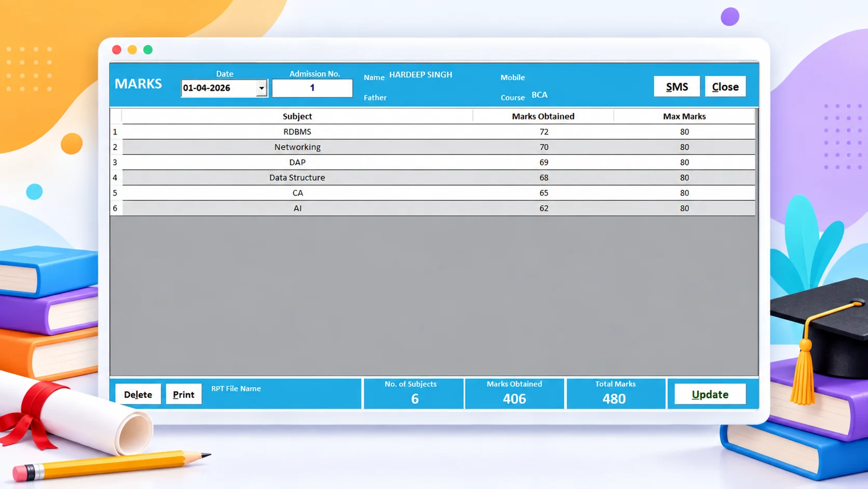Click the No. of Subjects value 6
Image resolution: width=868 pixels, height=489 pixels.
tap(415, 399)
